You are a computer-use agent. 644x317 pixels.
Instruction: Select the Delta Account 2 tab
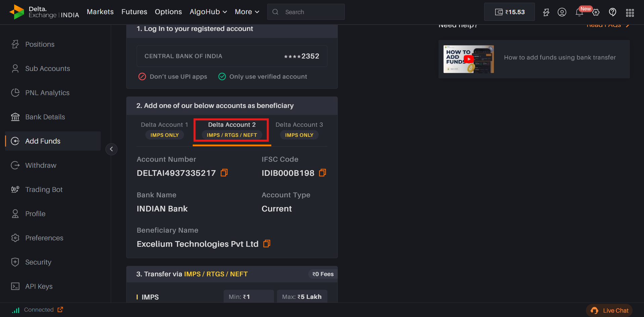click(232, 130)
